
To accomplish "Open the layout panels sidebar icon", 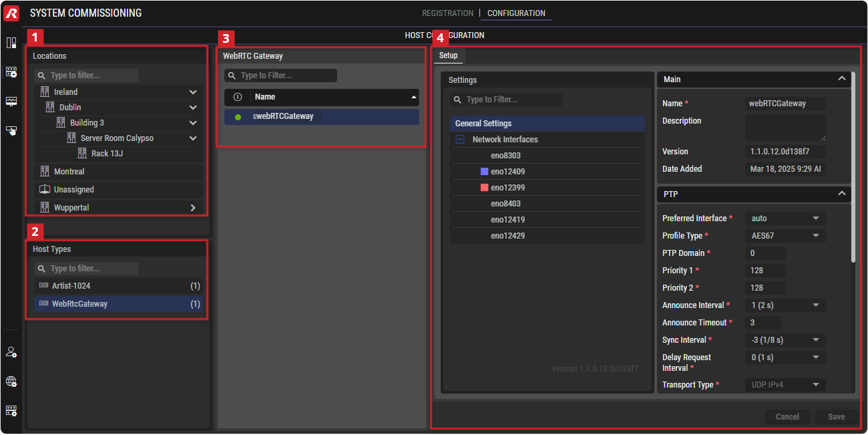I will [11, 43].
